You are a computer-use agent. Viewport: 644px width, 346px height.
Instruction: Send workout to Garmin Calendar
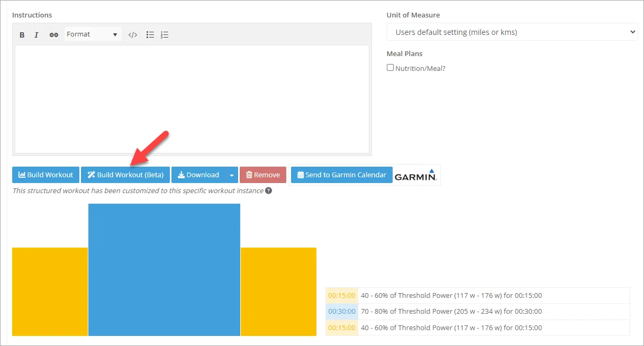[x=342, y=175]
